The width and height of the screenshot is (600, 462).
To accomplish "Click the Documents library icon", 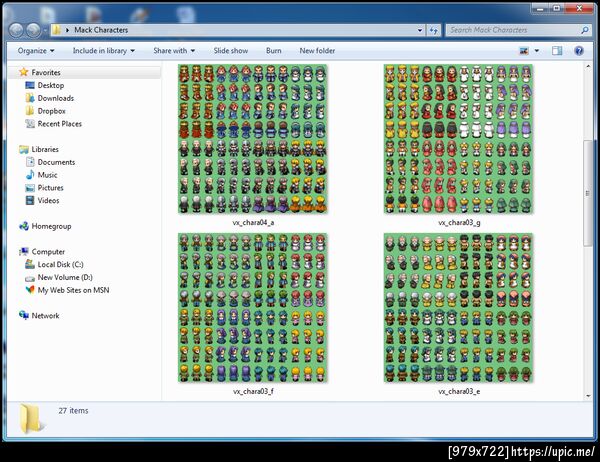I will pos(30,162).
